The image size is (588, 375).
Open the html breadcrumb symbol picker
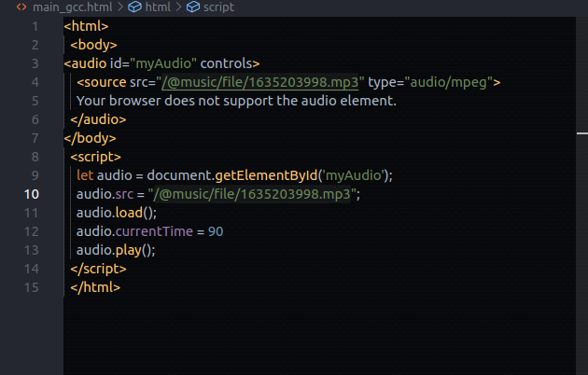click(157, 7)
